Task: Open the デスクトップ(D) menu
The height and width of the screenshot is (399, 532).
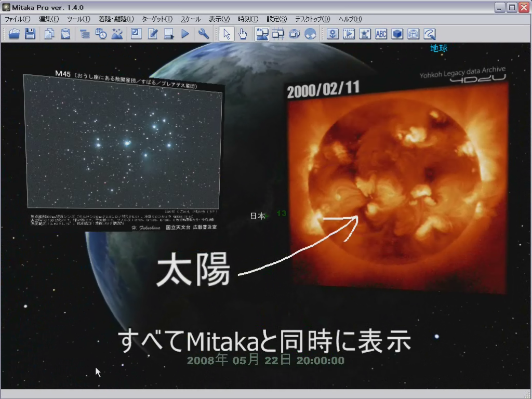Action: [312, 19]
